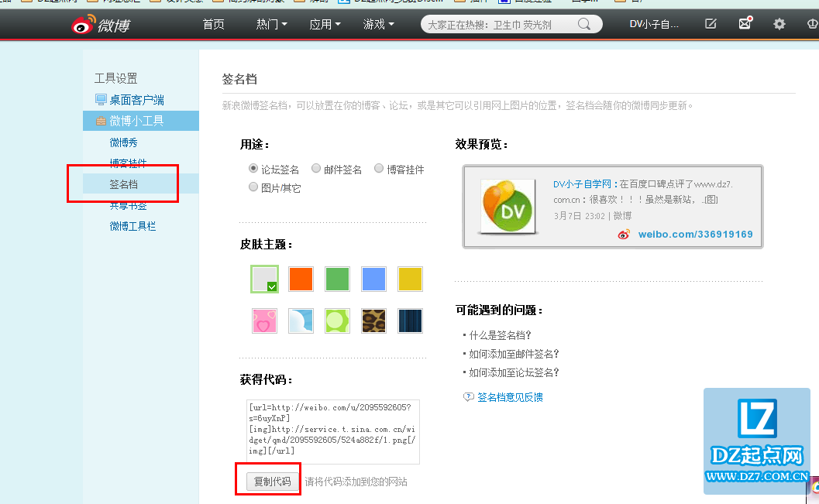This screenshot has width=819, height=504.
Task: Click inside the generated code textbox
Action: [x=332, y=431]
